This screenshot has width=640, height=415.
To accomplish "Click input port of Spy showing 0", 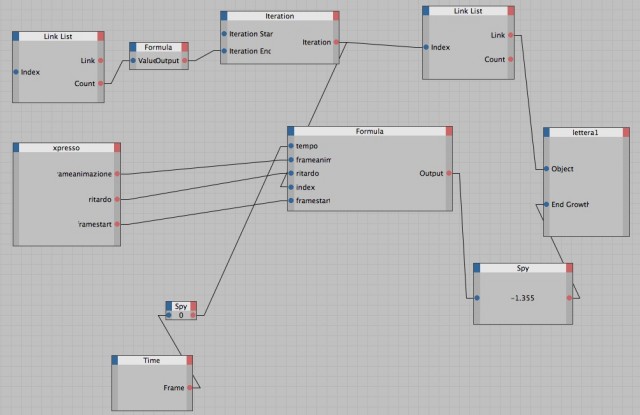I will (169, 315).
